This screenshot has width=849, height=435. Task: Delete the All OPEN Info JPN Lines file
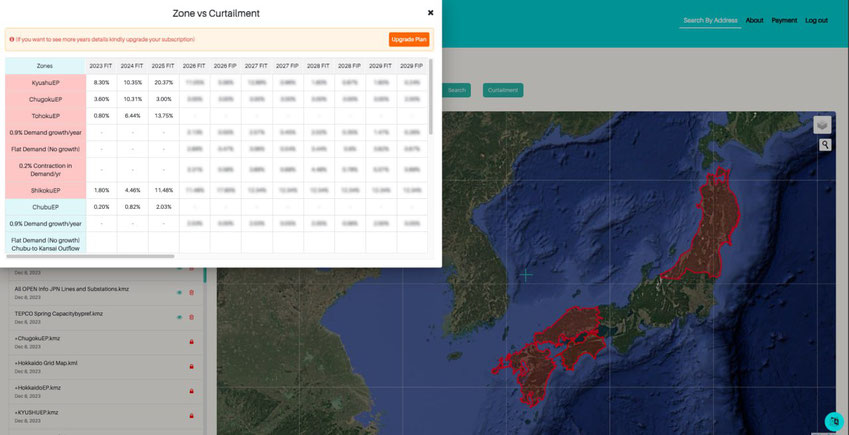[191, 293]
